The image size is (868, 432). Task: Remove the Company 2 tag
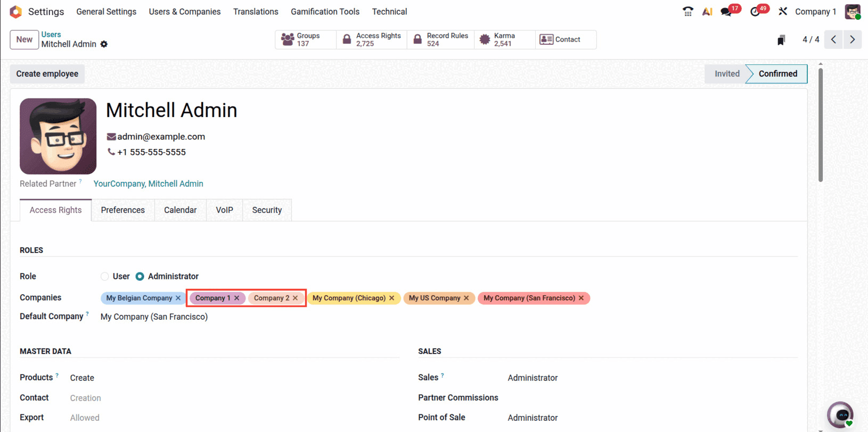296,298
